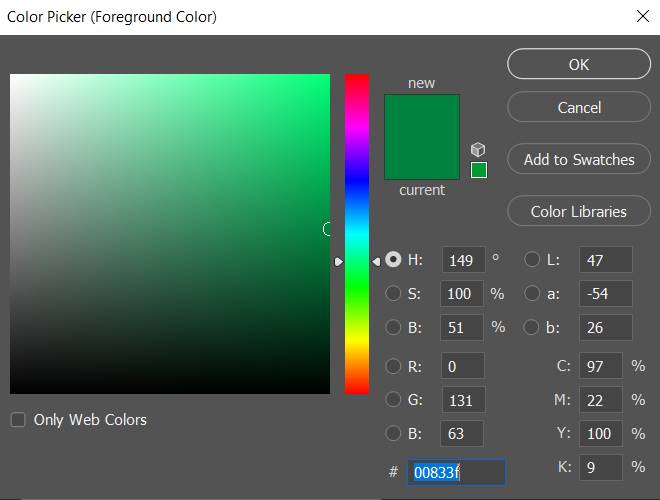
Task: Open Color Libraries
Action: click(579, 211)
